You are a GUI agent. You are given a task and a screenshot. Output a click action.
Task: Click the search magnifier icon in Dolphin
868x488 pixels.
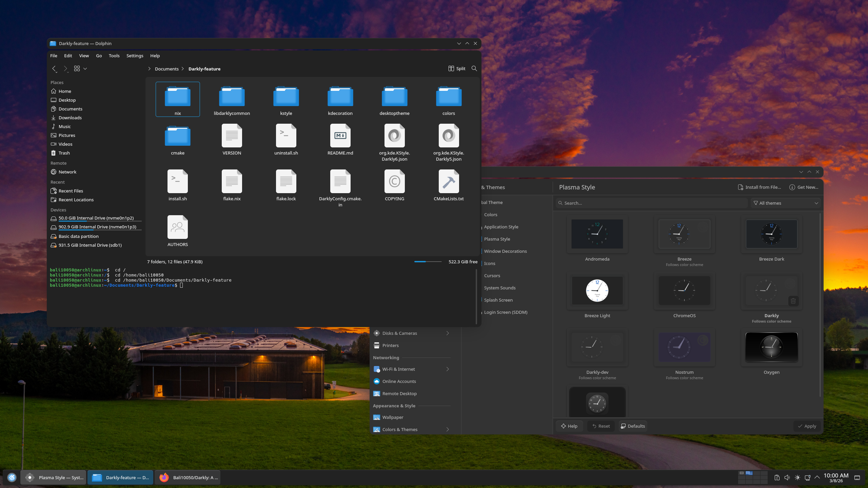point(474,68)
